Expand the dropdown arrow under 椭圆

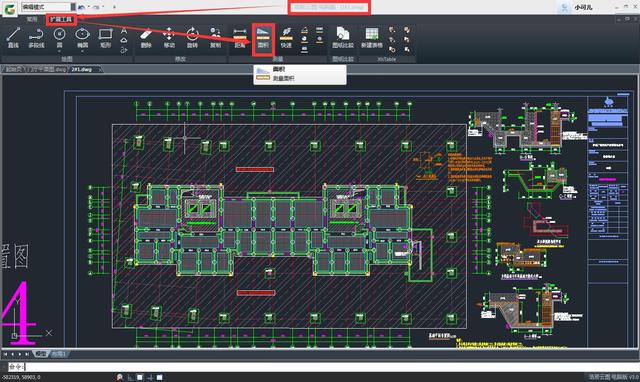[82, 51]
